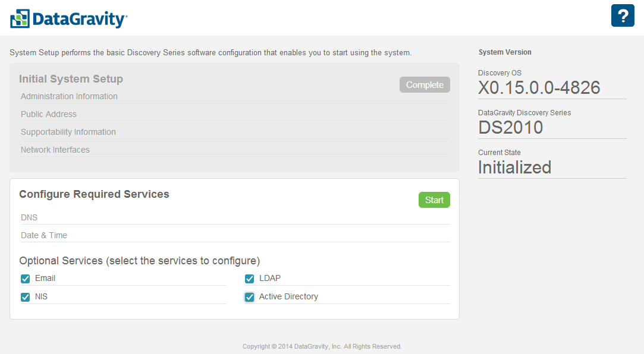Select the Date & Time configuration entry
The height and width of the screenshot is (354, 644).
(x=44, y=235)
